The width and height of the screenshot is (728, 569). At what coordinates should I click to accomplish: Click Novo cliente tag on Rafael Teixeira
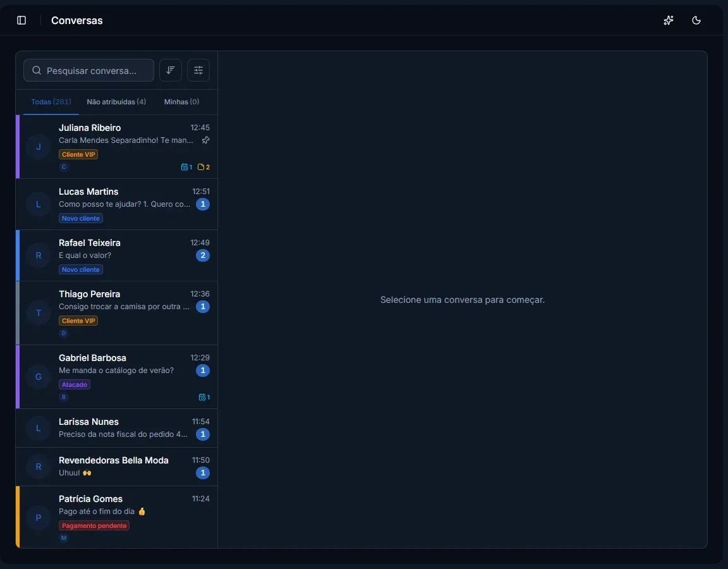81,269
